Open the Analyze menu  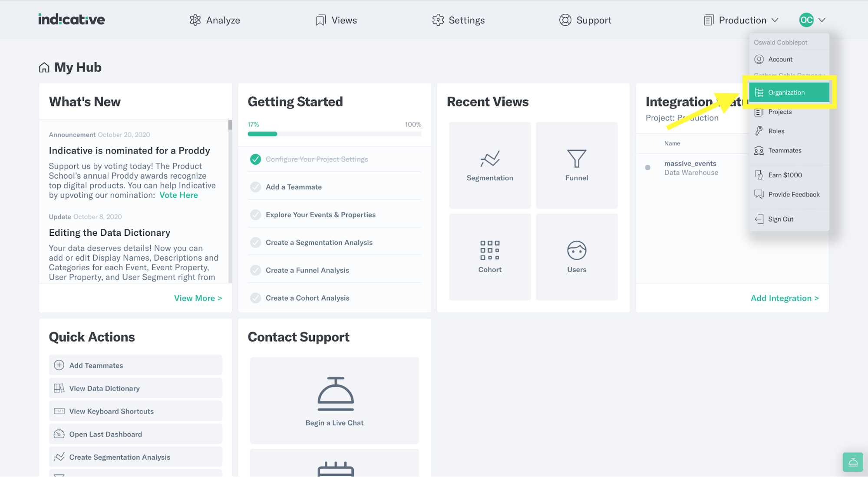(x=214, y=20)
